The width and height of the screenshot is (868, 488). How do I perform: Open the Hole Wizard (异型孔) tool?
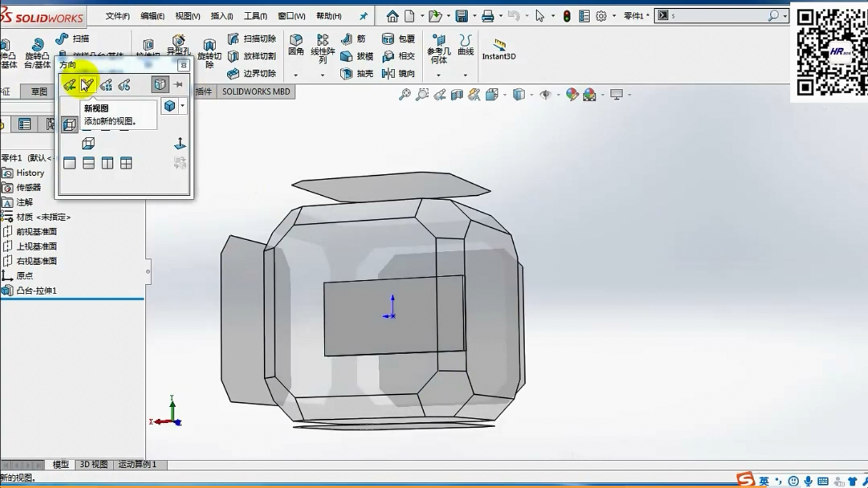tap(178, 44)
